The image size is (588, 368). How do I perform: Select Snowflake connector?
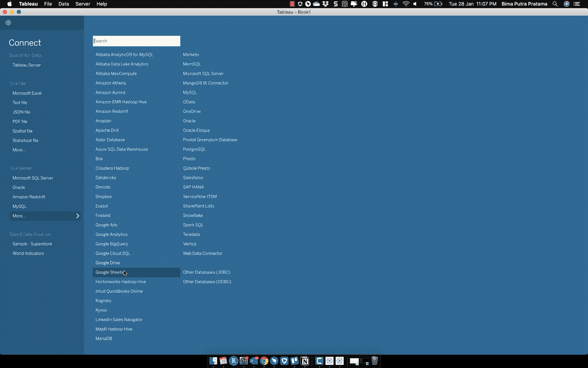point(193,216)
